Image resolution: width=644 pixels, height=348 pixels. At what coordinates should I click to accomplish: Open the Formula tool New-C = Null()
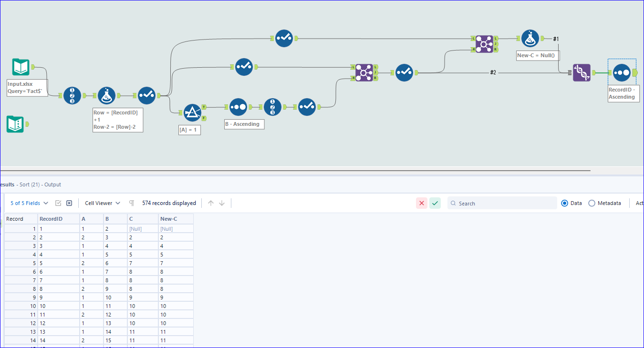pyautogui.click(x=530, y=38)
